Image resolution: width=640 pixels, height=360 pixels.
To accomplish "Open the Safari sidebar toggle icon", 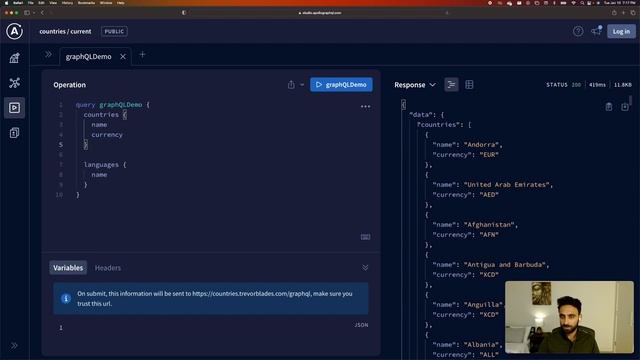I will (x=27, y=13).
